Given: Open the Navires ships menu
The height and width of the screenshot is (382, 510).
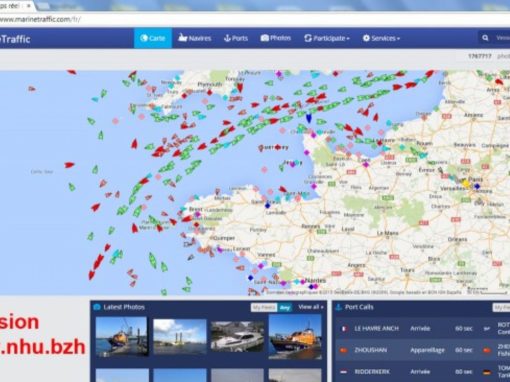Looking at the screenshot, I should [x=195, y=38].
